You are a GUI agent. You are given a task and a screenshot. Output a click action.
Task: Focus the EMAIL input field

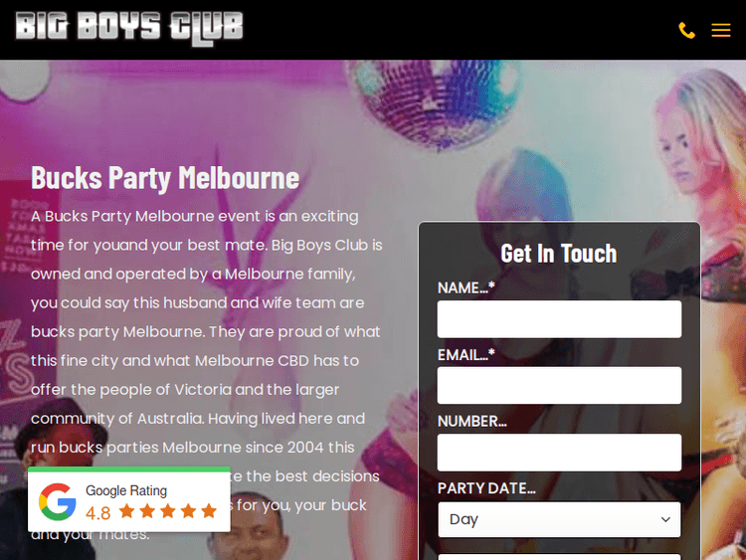click(559, 385)
